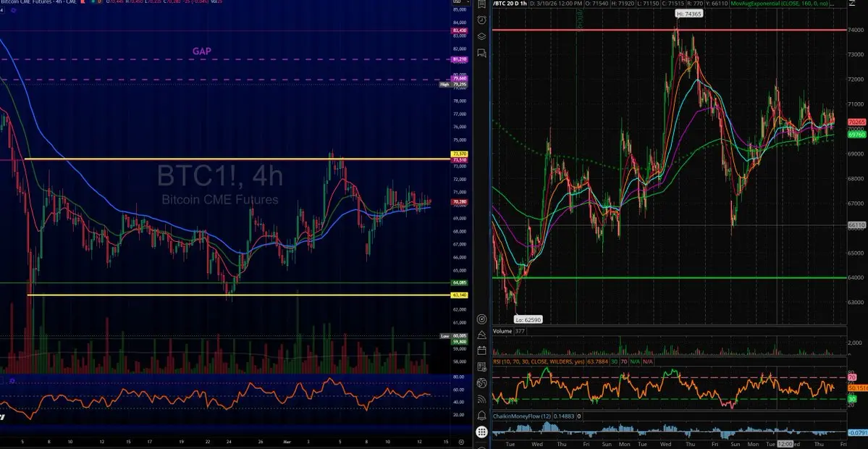
Task: Click the 79,660 purple price label
Action: (x=460, y=79)
